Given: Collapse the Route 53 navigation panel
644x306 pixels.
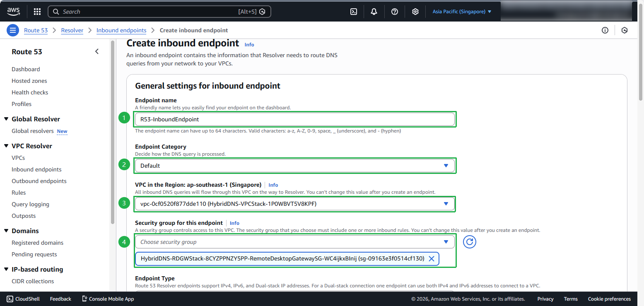Looking at the screenshot, I should coord(97,51).
